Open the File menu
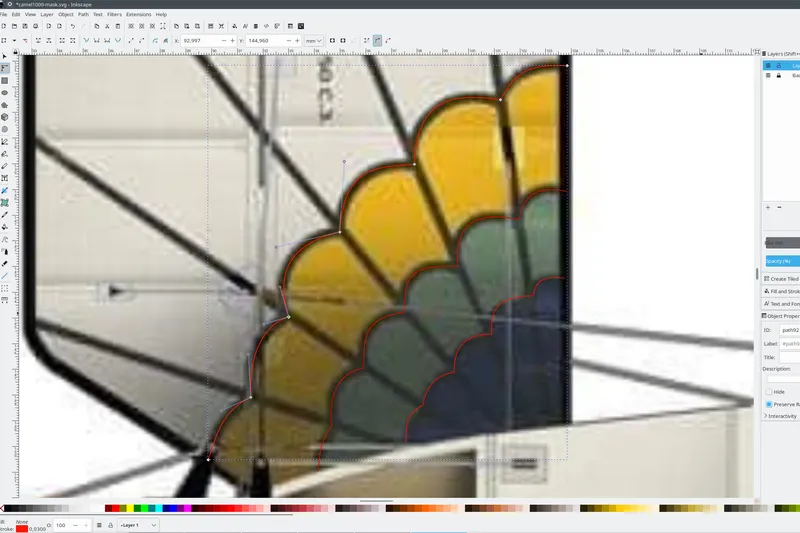 tap(4, 14)
